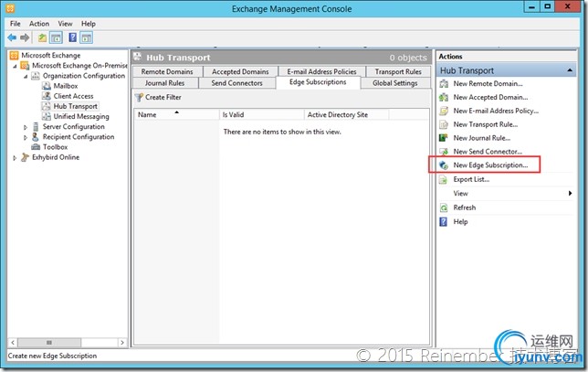Click the Forward arrow toolbar icon

[25, 37]
